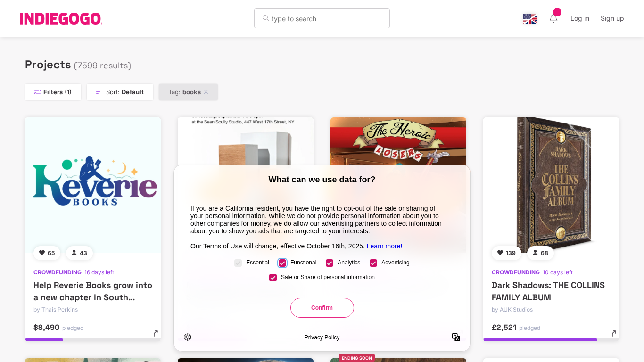
Task: Remove the books tag filter
Action: click(x=206, y=92)
